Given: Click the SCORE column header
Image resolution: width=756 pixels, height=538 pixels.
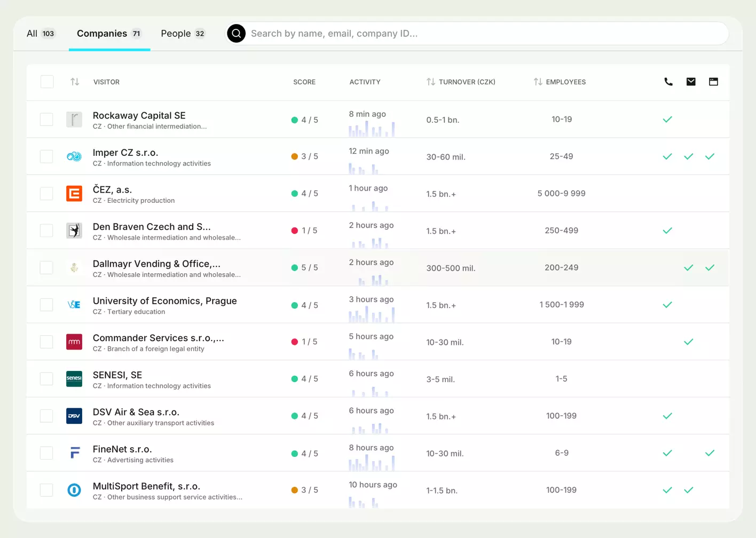Looking at the screenshot, I should click(304, 82).
